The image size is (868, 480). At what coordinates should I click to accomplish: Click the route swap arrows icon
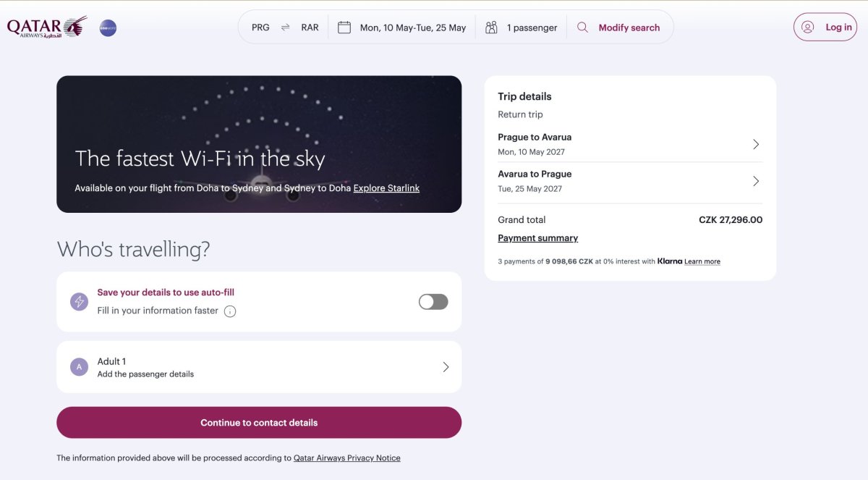[x=285, y=28]
